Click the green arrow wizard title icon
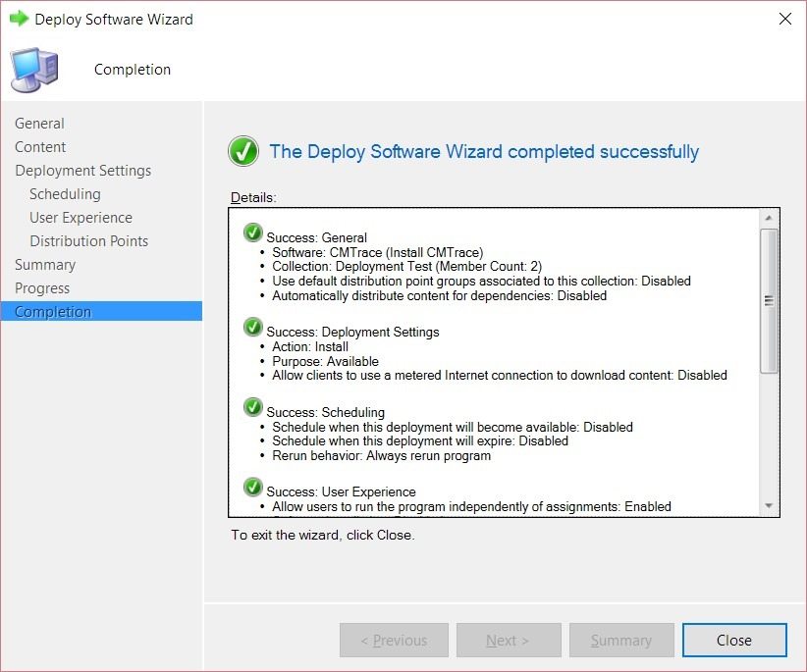Image resolution: width=807 pixels, height=672 pixels. point(19,19)
